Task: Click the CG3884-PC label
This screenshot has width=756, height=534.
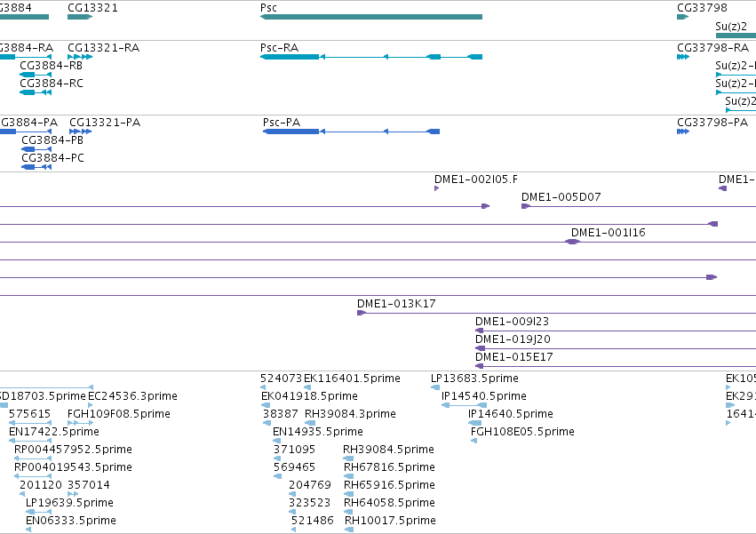Action: 52,158
